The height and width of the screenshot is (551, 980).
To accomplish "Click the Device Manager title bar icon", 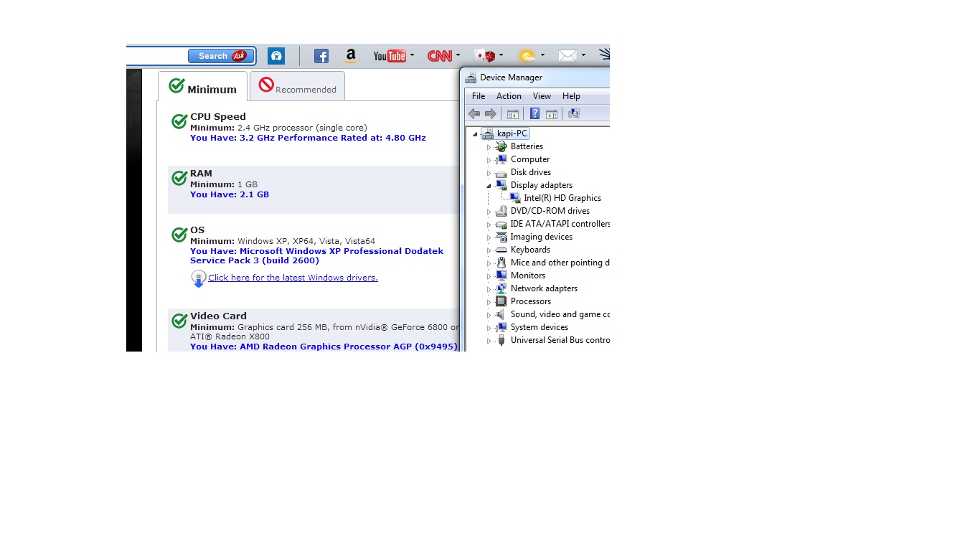I will point(471,77).
